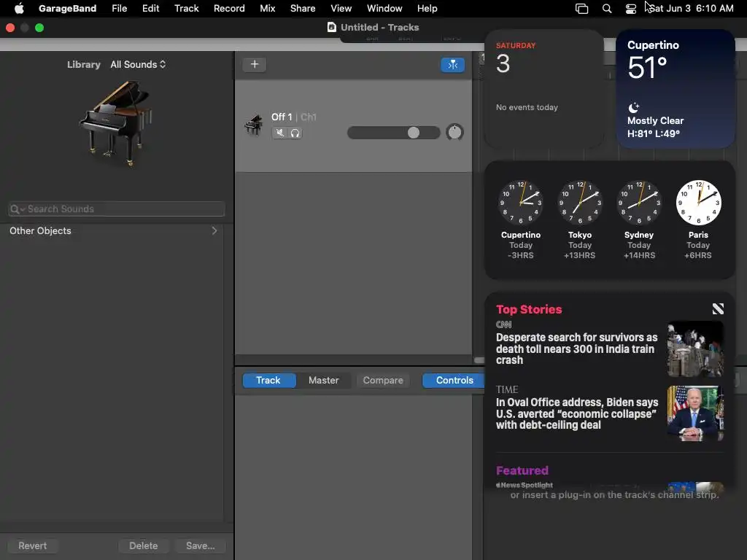
Task: Open the Apple menu
Action: [19, 8]
